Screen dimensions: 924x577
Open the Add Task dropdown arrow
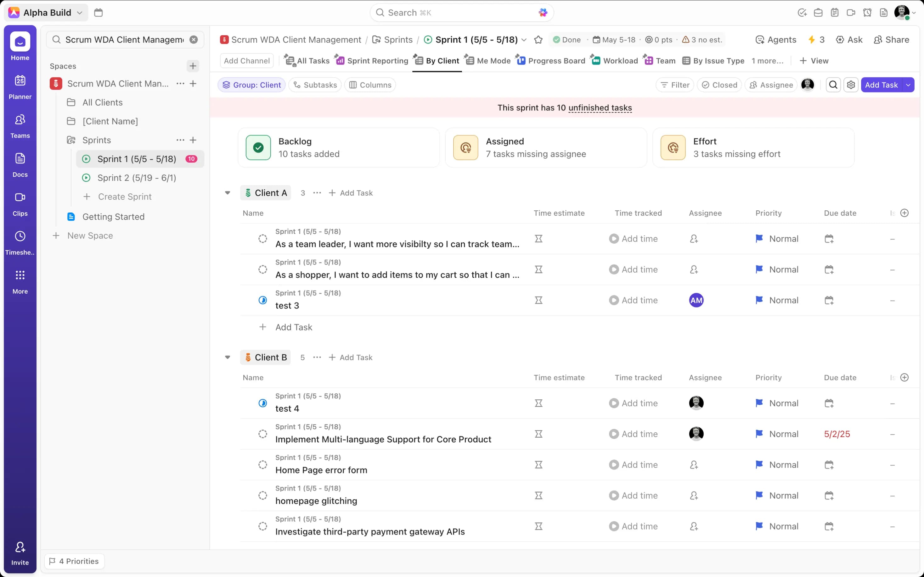coord(908,85)
